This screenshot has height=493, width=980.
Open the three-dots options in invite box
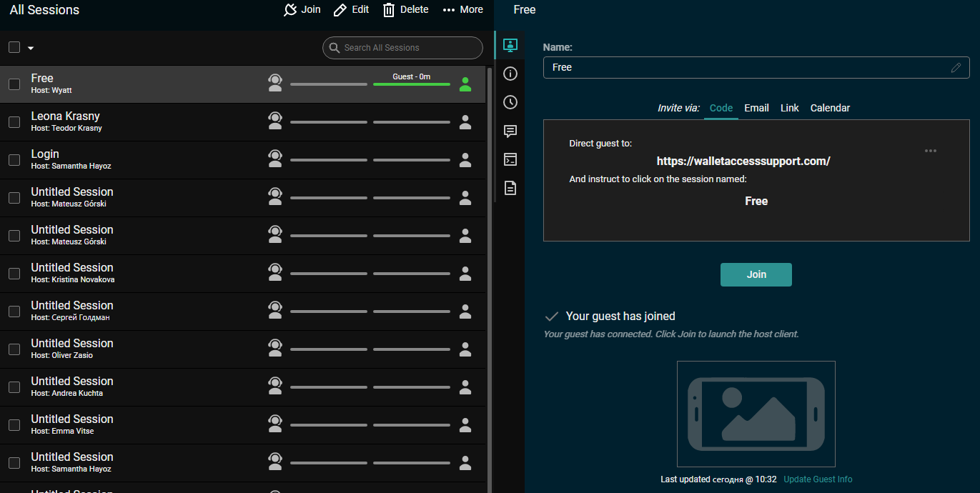coord(930,151)
